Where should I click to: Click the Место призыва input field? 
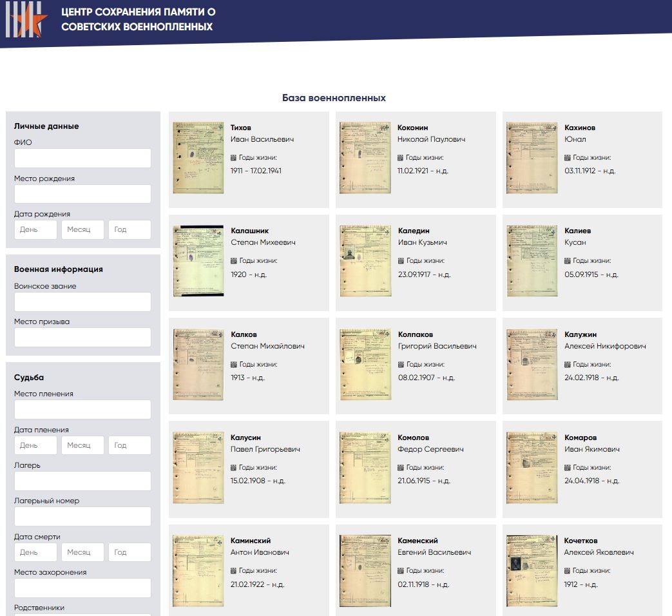pos(82,338)
